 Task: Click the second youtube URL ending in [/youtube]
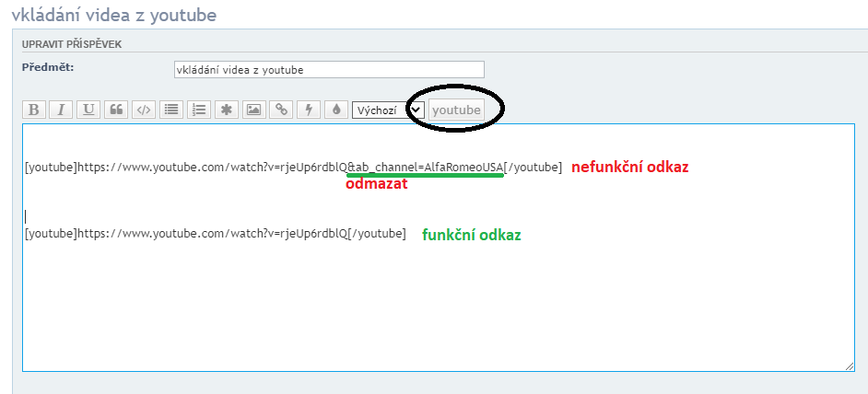(x=215, y=234)
